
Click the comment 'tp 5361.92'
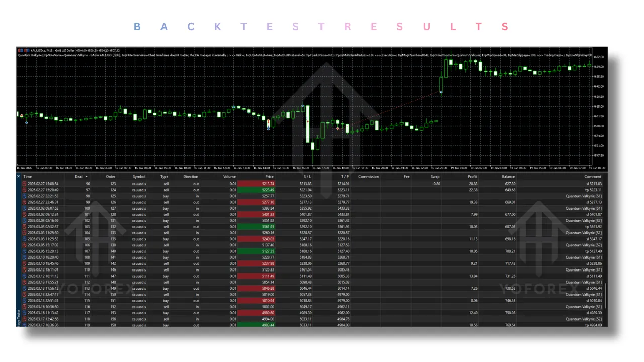(593, 226)
